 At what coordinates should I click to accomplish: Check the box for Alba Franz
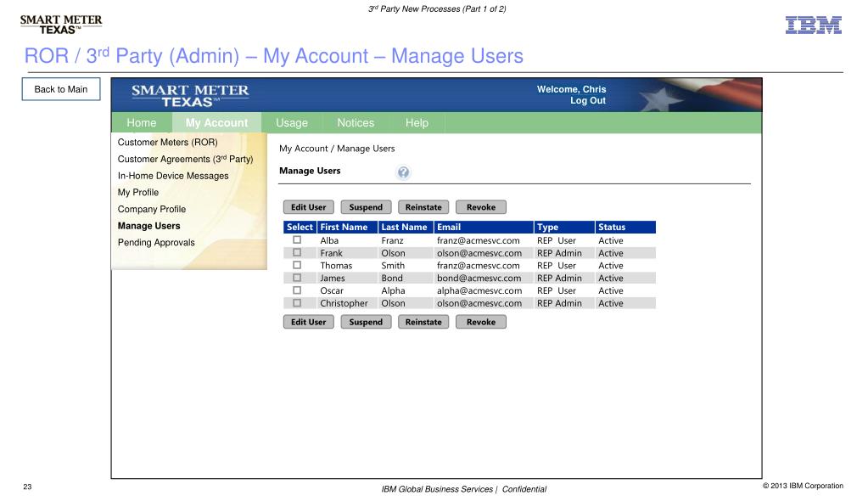coord(297,240)
